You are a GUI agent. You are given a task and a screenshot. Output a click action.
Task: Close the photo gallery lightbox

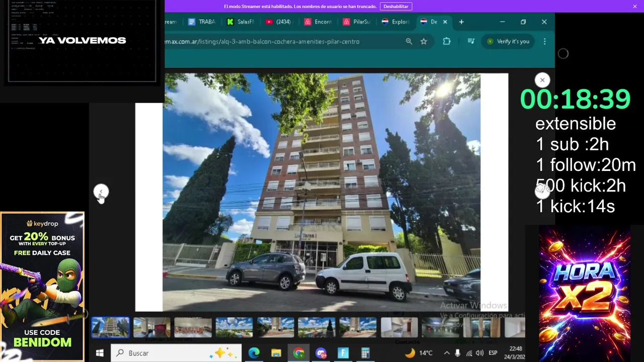[542, 80]
